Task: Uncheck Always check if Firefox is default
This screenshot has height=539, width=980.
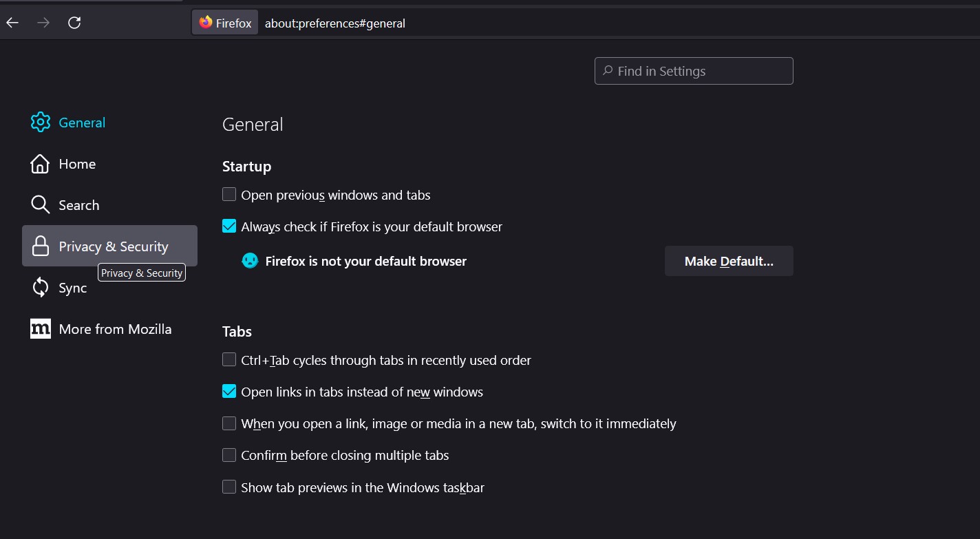Action: [x=229, y=226]
